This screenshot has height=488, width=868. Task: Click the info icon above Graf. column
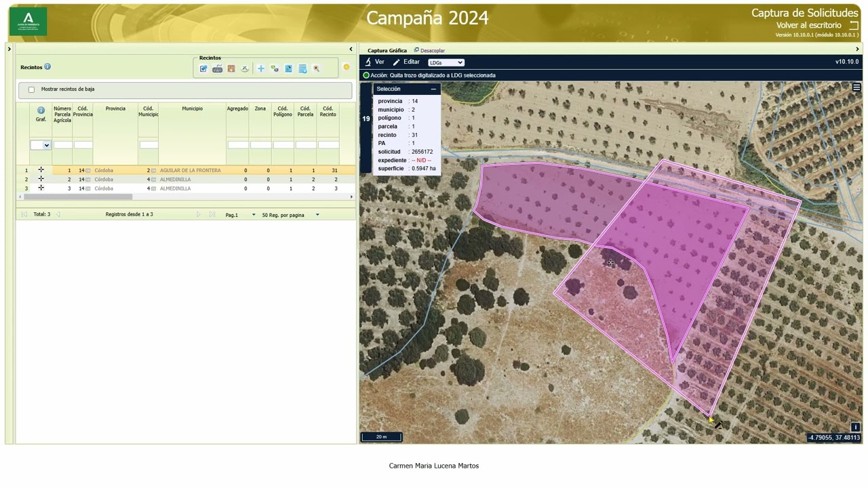[41, 110]
